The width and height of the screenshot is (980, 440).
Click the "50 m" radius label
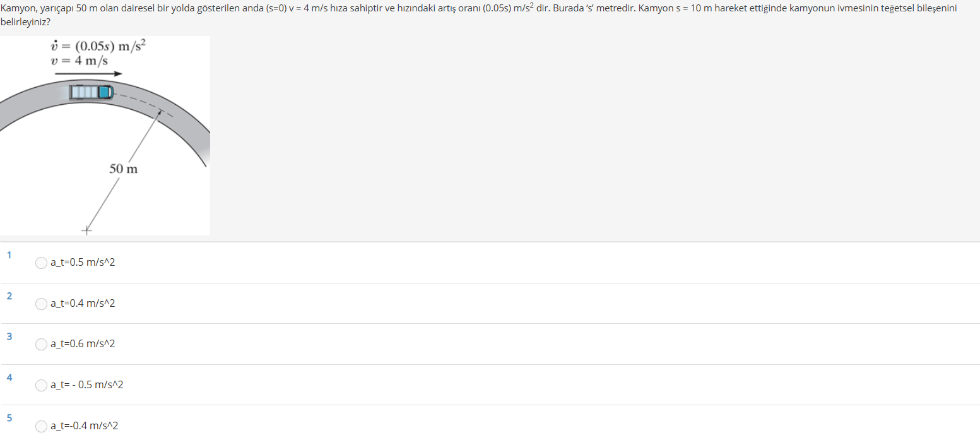[x=123, y=169]
